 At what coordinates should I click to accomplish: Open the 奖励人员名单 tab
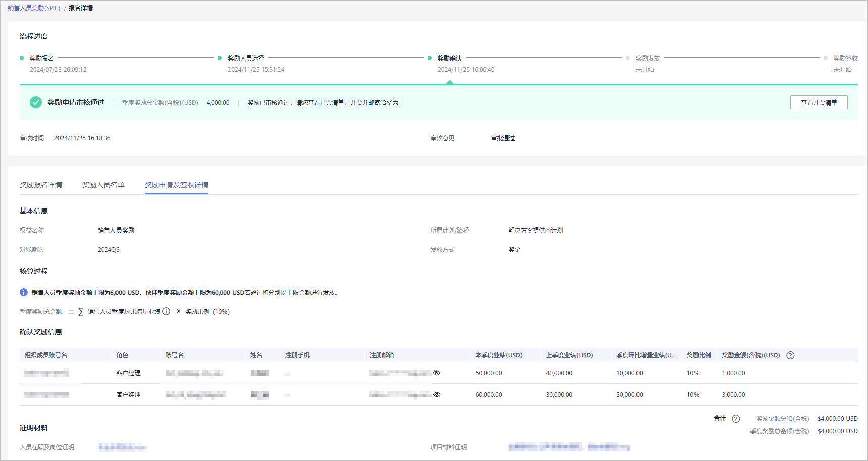click(103, 185)
